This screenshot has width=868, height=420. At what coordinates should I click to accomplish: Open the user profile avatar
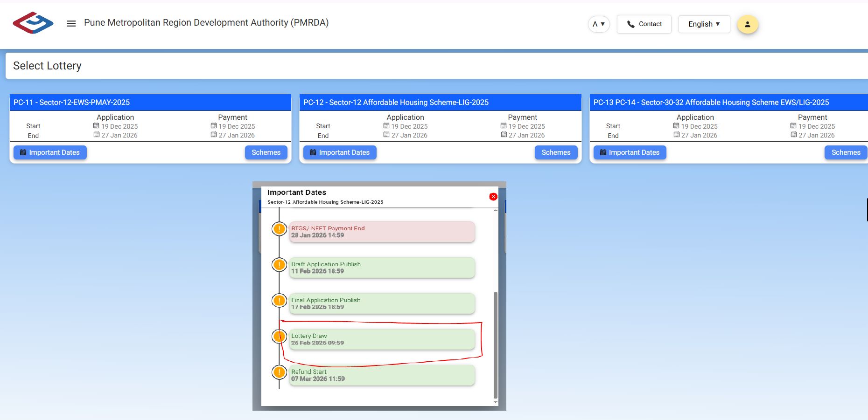747,24
